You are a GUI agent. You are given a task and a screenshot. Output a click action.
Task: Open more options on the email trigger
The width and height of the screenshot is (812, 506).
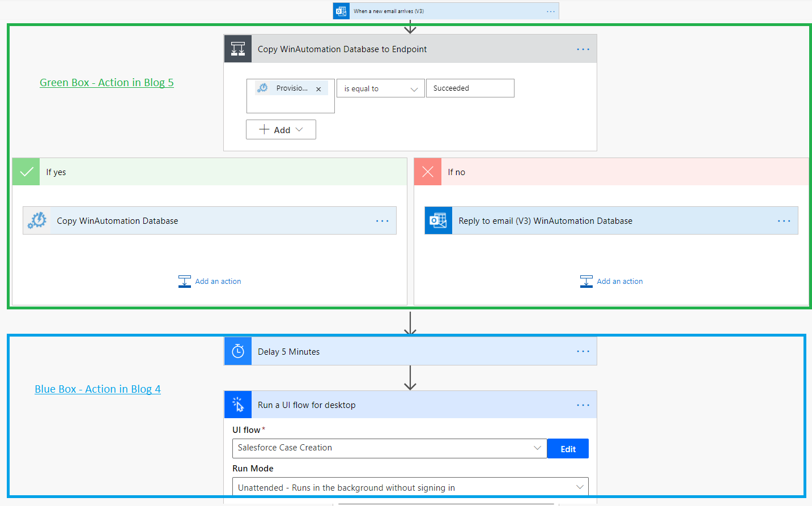pyautogui.click(x=550, y=11)
